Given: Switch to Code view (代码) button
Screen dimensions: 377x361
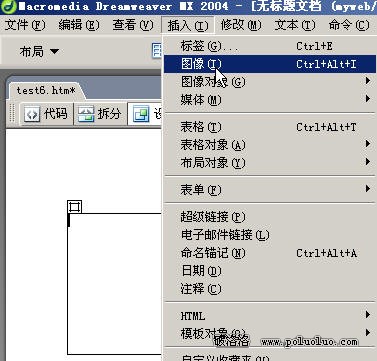Looking at the screenshot, I should coord(46,114).
